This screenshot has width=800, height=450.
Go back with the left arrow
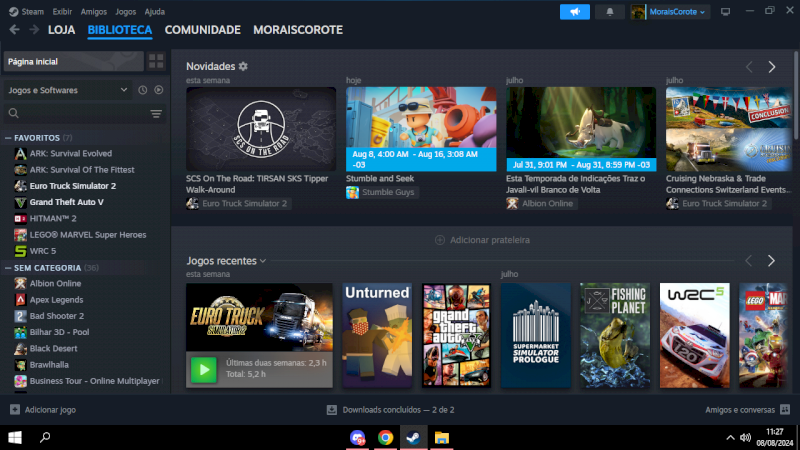[14, 30]
